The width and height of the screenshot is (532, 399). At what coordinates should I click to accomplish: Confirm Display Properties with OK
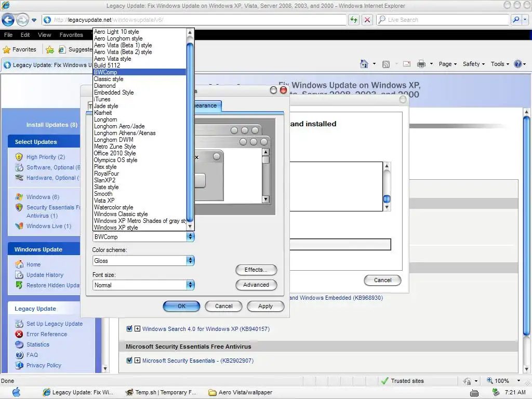[x=181, y=306]
